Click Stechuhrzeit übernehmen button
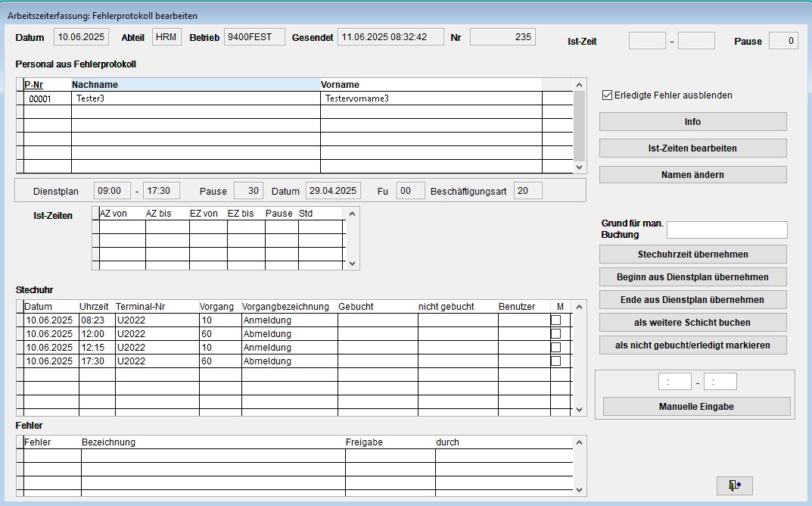Image resolution: width=812 pixels, height=506 pixels. [693, 255]
